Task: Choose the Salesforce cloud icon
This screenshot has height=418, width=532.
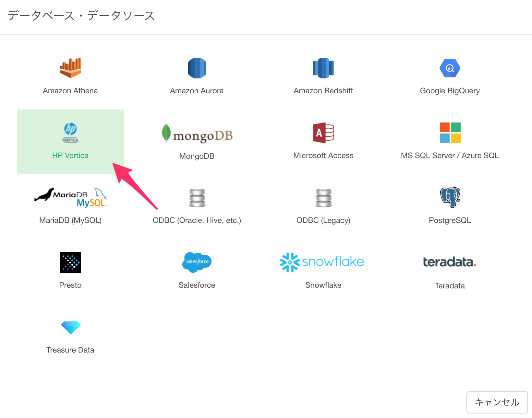Action: click(x=197, y=262)
